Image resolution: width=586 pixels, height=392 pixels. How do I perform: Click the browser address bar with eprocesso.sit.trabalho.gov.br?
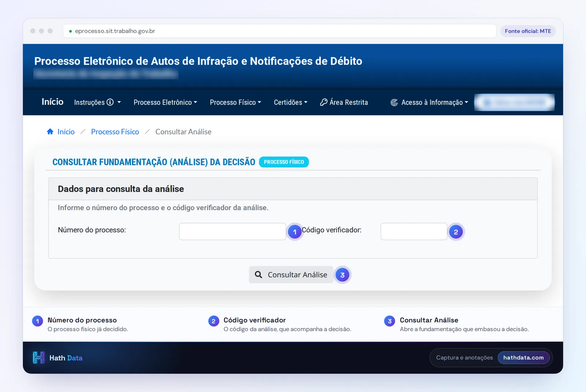[x=280, y=31]
